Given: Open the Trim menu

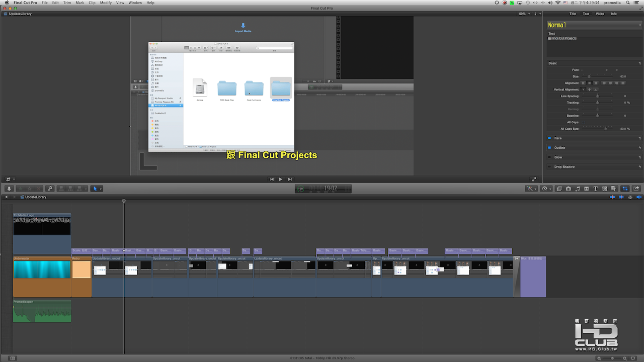Looking at the screenshot, I should [x=67, y=3].
